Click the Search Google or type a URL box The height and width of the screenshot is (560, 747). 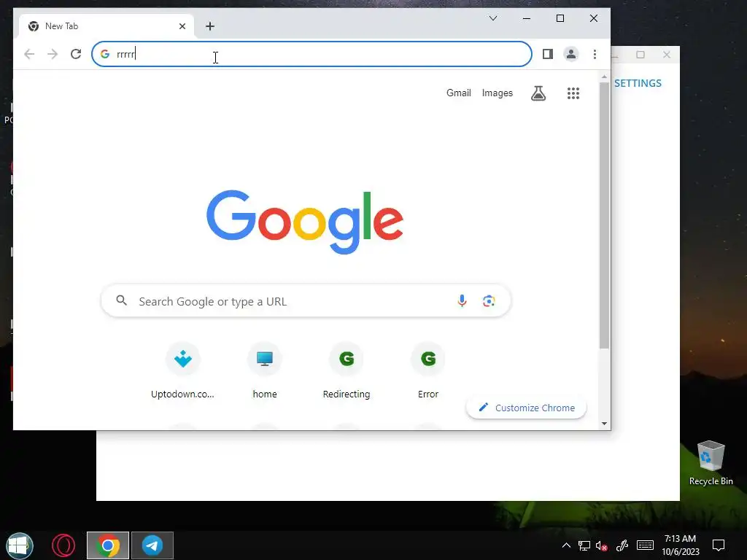306,301
